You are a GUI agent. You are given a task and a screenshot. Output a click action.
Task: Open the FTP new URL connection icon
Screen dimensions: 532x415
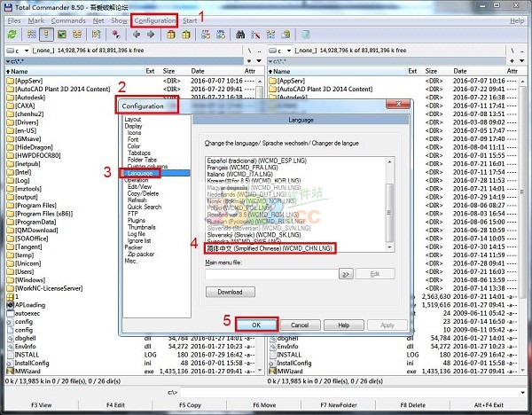pos(221,35)
